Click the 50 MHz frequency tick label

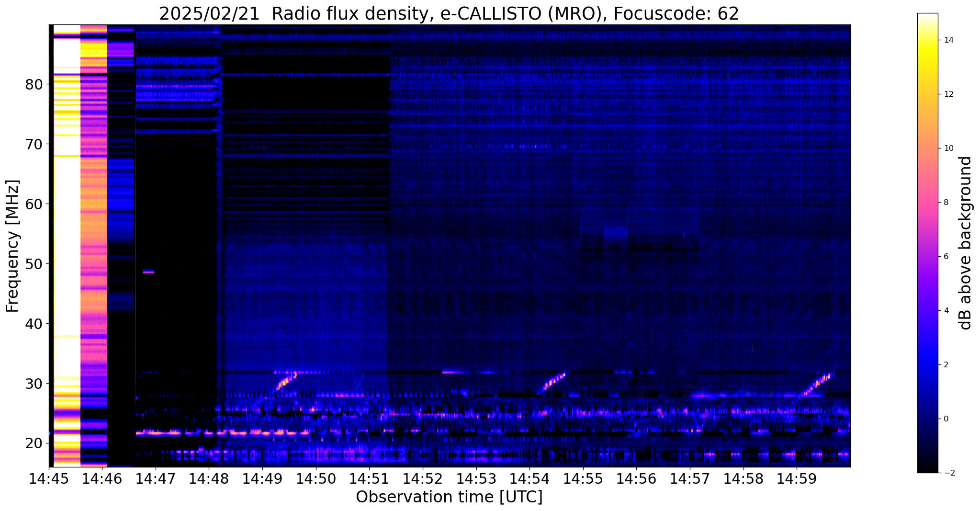(34, 264)
